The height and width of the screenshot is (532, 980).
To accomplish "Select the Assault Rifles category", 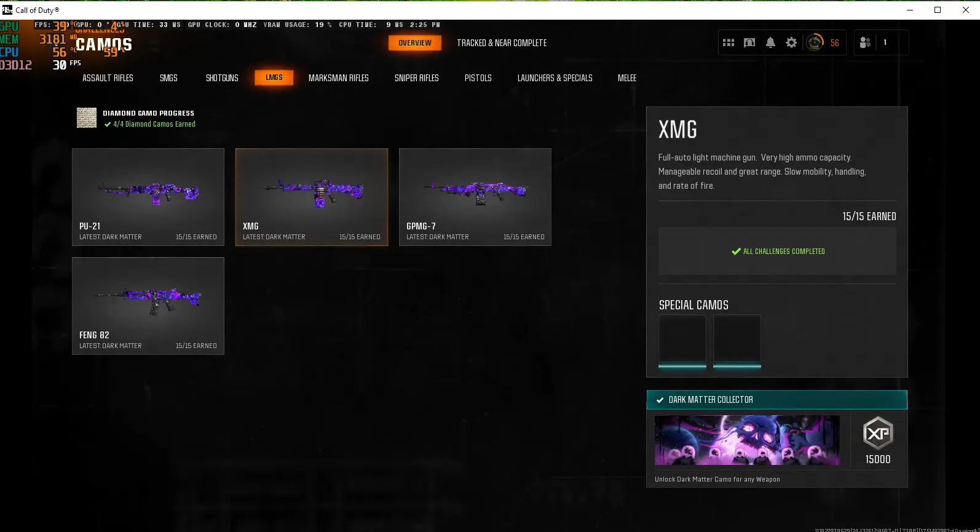I will pyautogui.click(x=108, y=78).
